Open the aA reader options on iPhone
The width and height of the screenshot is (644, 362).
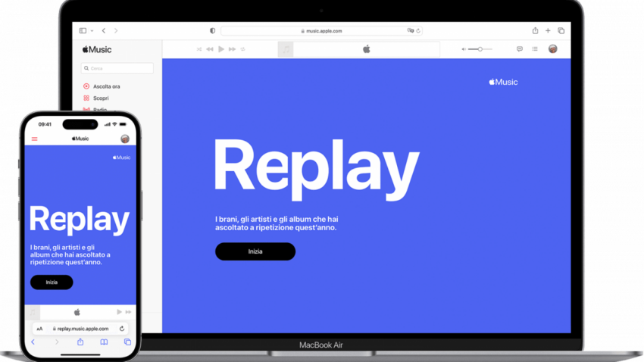tap(39, 329)
